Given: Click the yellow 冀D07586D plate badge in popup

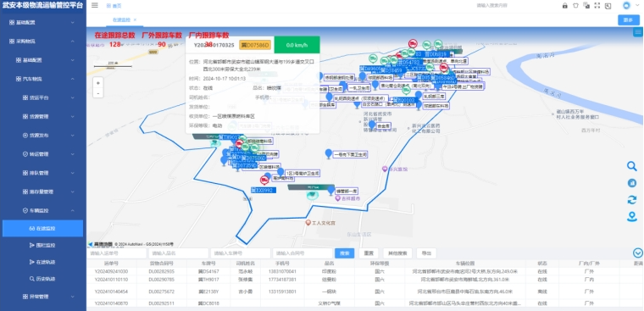Looking at the screenshot, I should tap(255, 45).
